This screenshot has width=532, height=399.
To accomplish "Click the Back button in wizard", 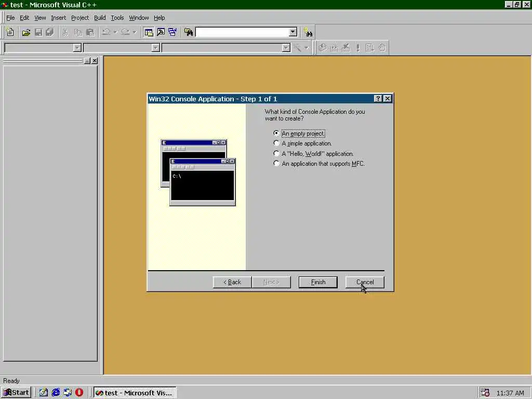I will [232, 282].
